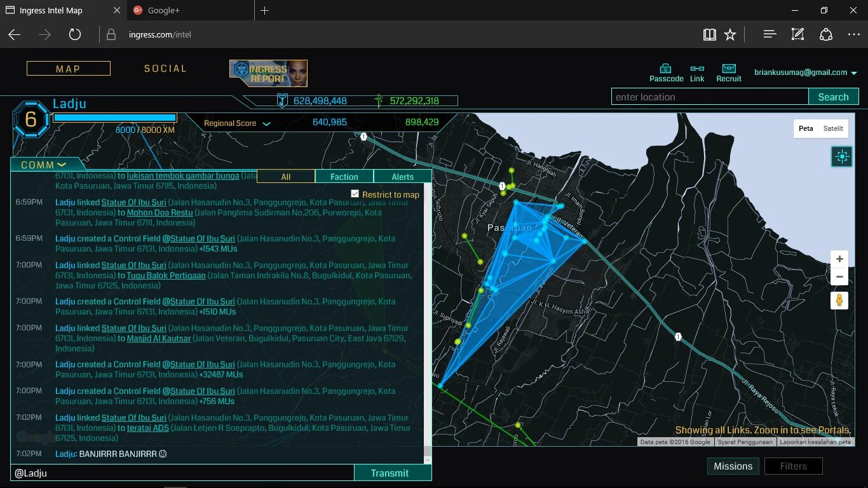
Task: Open the account email dropdown
Action: pos(853,73)
